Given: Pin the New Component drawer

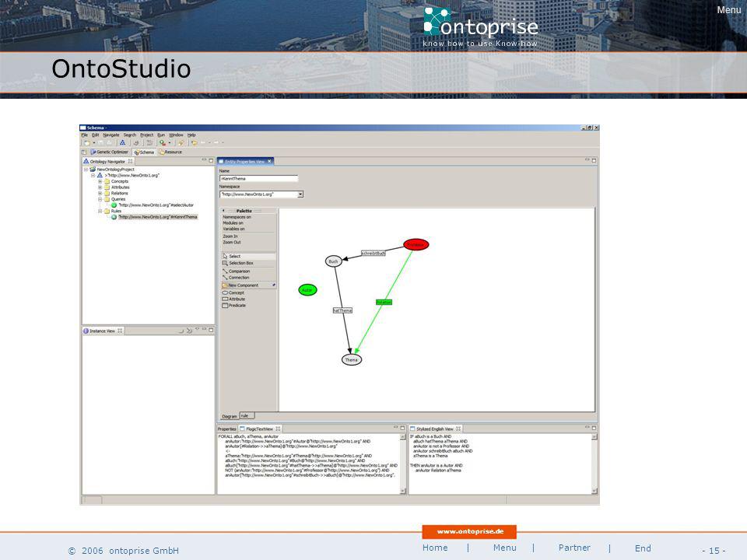Looking at the screenshot, I should point(273,285).
